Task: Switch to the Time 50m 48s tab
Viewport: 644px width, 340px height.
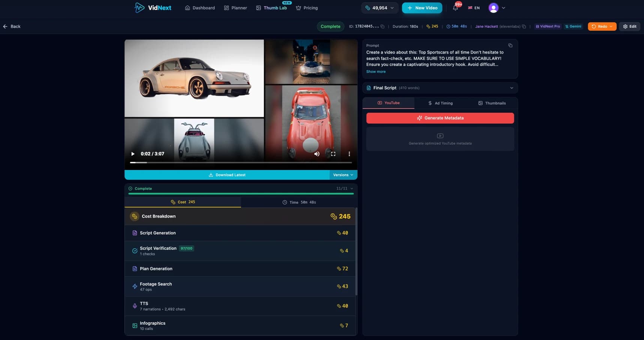Action: pyautogui.click(x=299, y=202)
